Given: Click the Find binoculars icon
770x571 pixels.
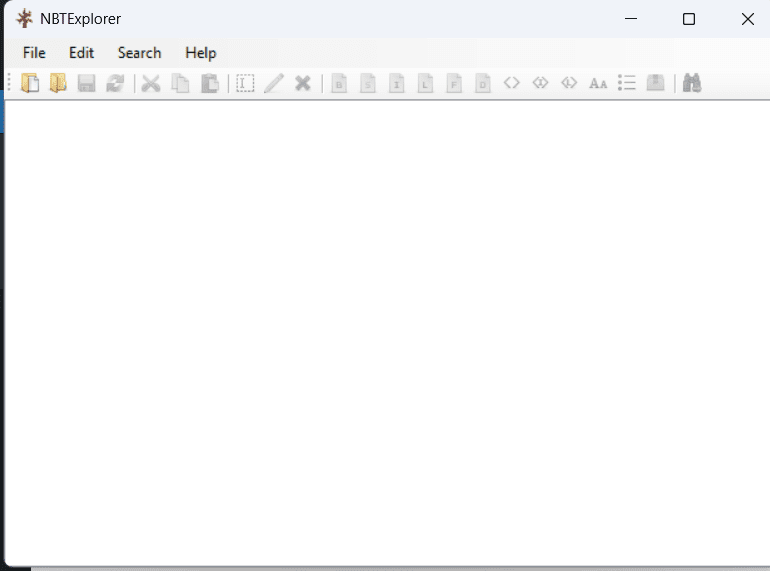Looking at the screenshot, I should 692,83.
